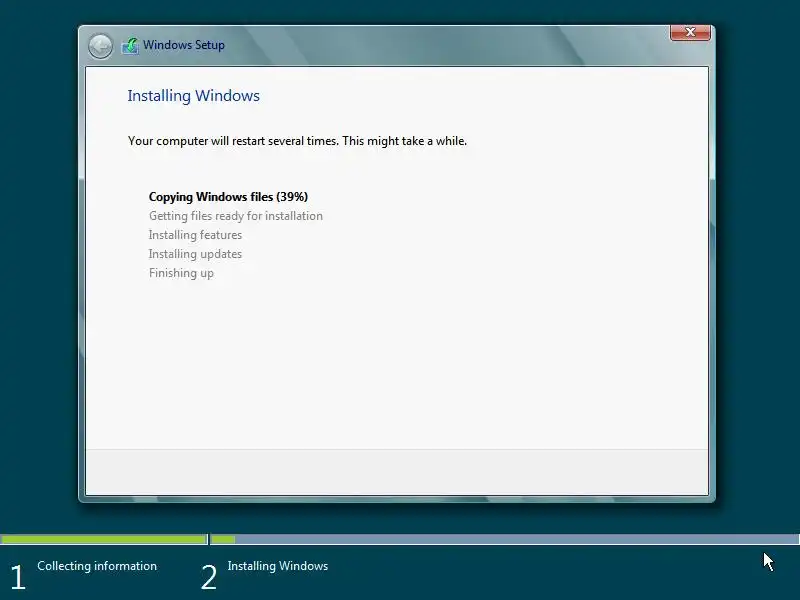
Task: Close the Windows Setup dialog
Action: (x=690, y=32)
